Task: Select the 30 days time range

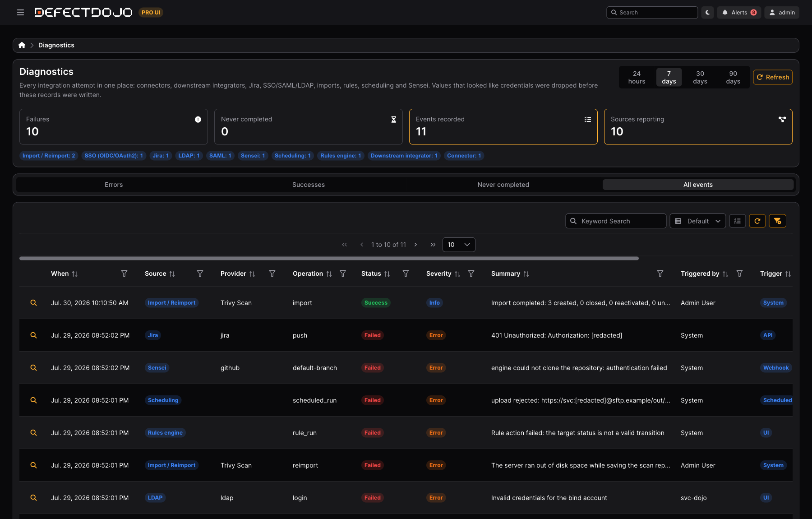Action: [700, 77]
